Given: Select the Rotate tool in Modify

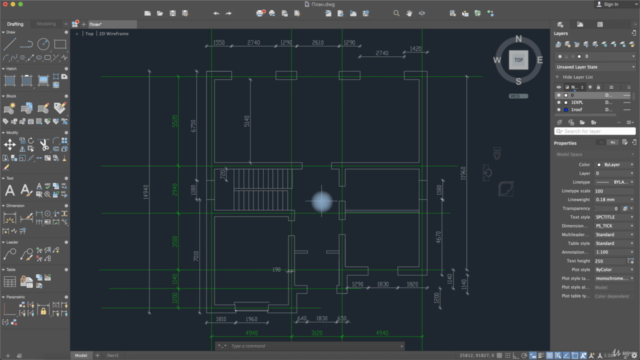Looking at the screenshot, I should (31, 140).
